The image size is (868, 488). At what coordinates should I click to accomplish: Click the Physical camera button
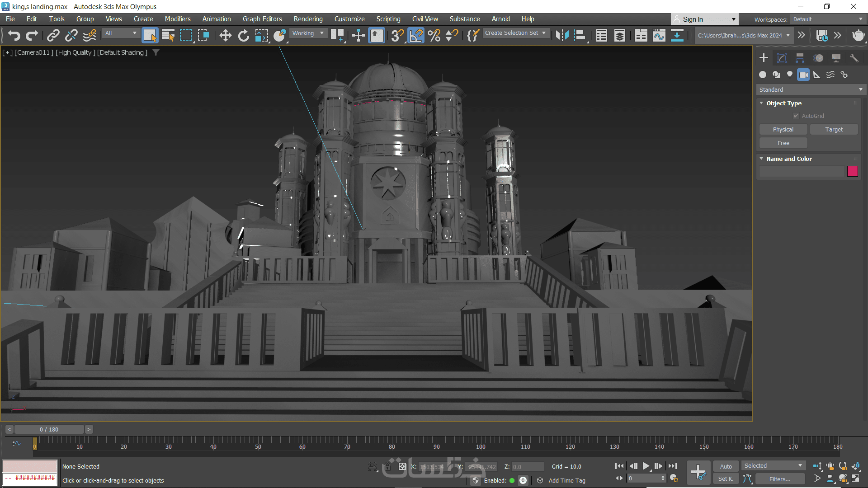click(x=783, y=129)
